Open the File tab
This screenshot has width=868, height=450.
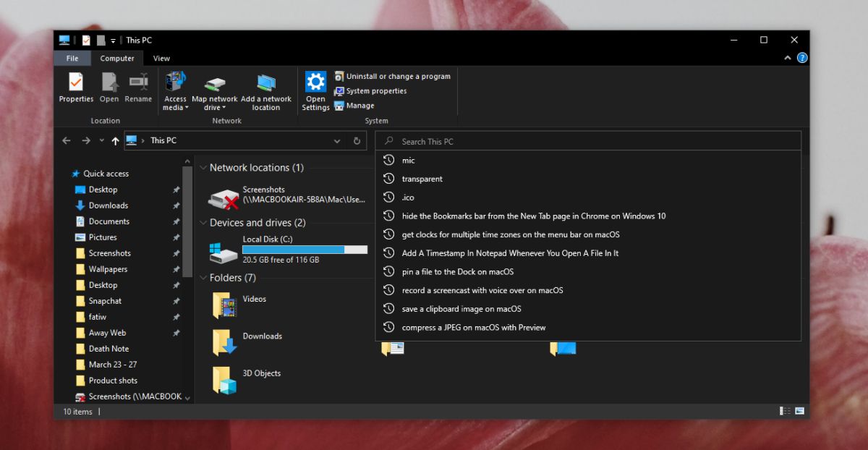(x=72, y=59)
